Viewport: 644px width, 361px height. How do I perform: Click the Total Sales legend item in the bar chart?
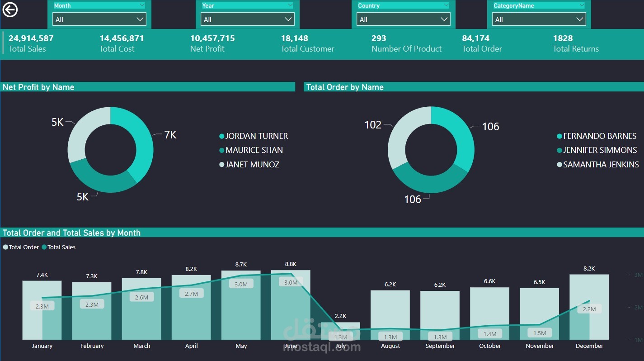click(59, 247)
